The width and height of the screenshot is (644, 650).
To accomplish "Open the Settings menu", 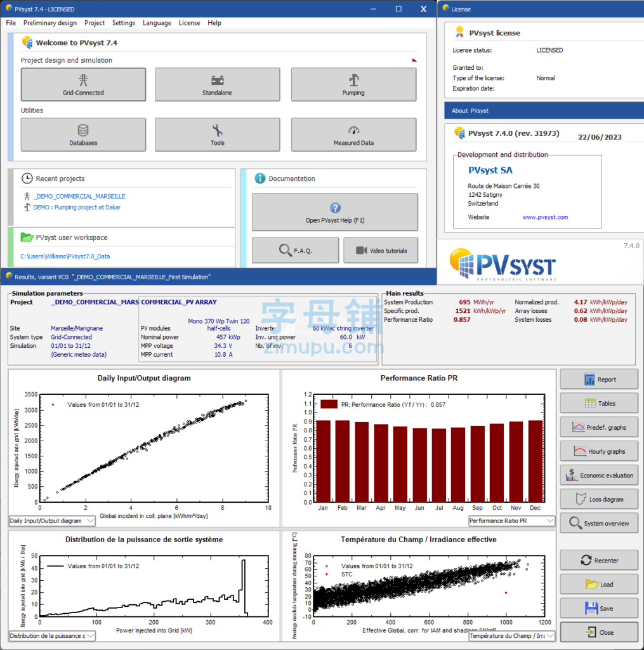I will click(124, 23).
